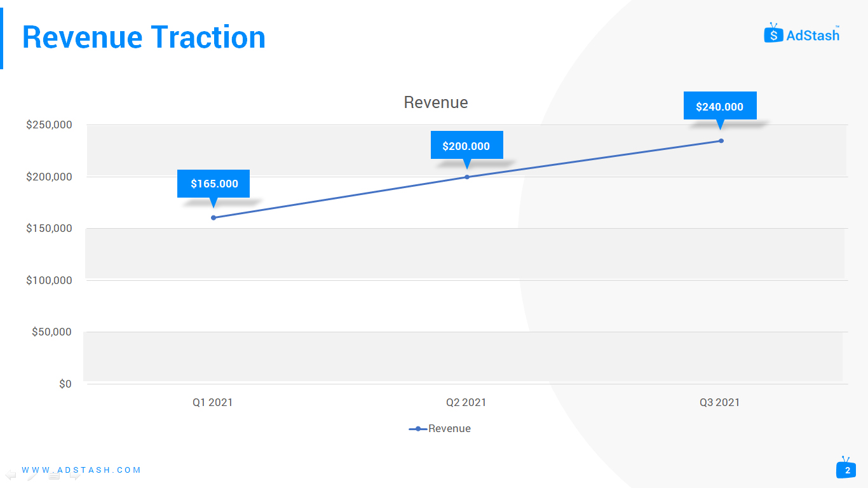The image size is (868, 488).
Task: Click the Revenue legend entry
Action: click(440, 428)
